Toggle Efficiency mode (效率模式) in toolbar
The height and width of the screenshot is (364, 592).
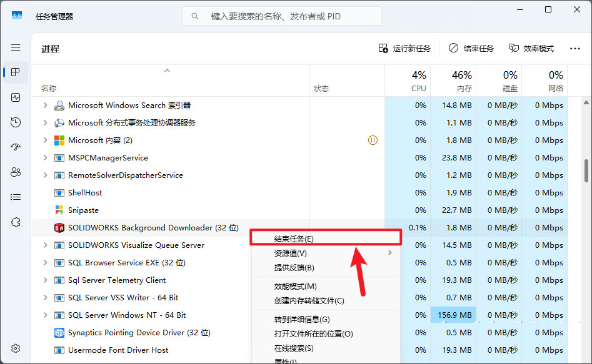coord(531,48)
